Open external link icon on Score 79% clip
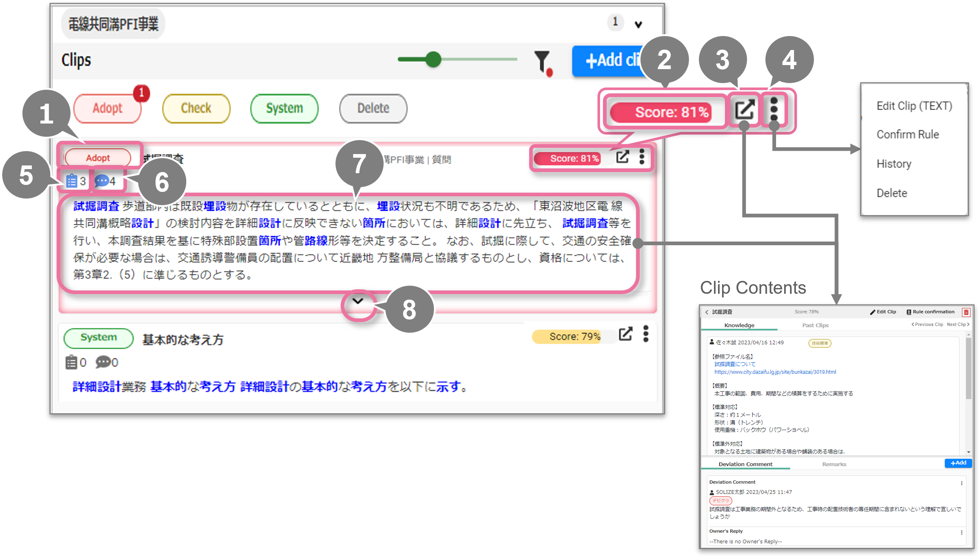Image resolution: width=980 pixels, height=557 pixels. coord(625,334)
